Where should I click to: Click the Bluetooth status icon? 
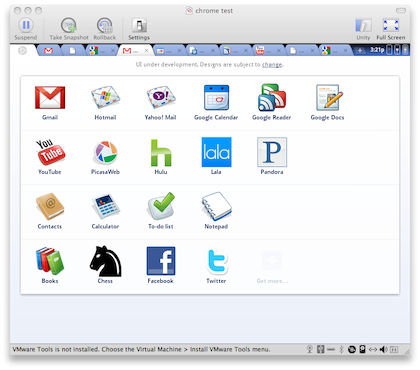(x=341, y=349)
